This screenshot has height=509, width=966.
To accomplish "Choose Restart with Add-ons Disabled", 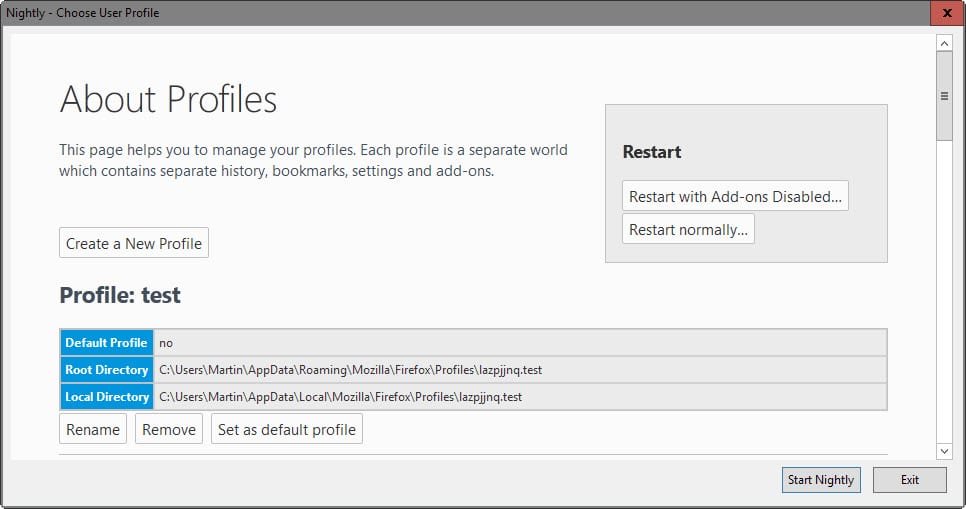I will [735, 196].
